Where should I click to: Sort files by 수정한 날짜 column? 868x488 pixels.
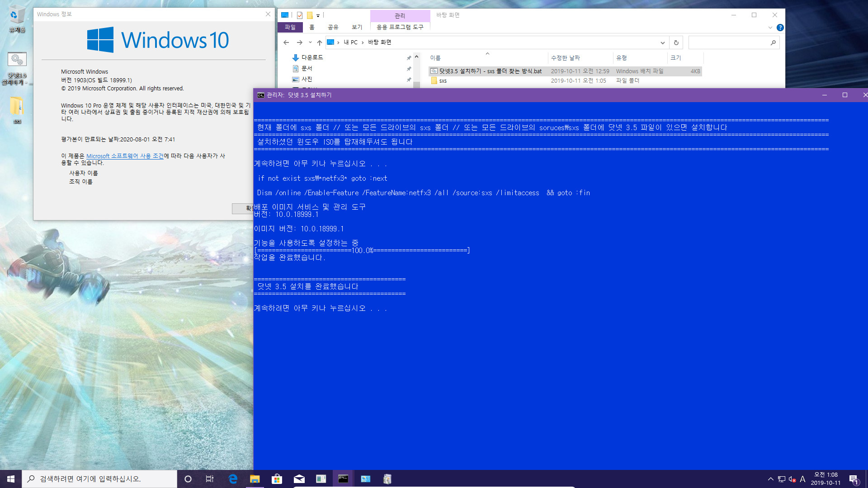(580, 58)
